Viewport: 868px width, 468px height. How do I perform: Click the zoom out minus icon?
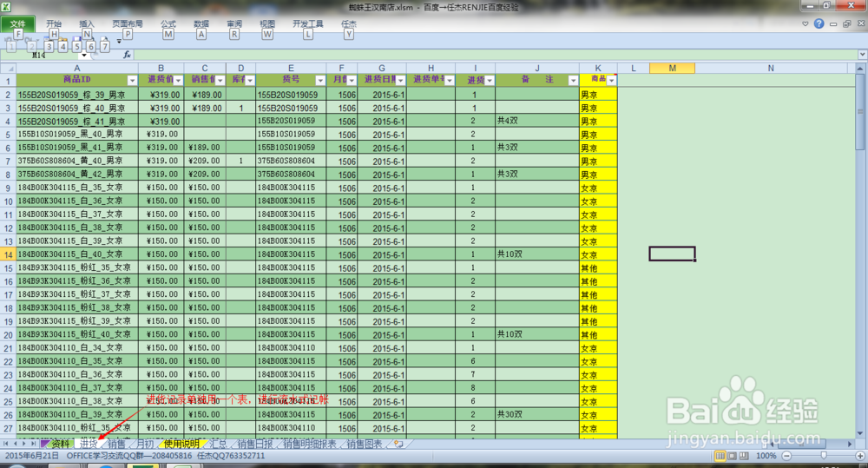pos(786,456)
